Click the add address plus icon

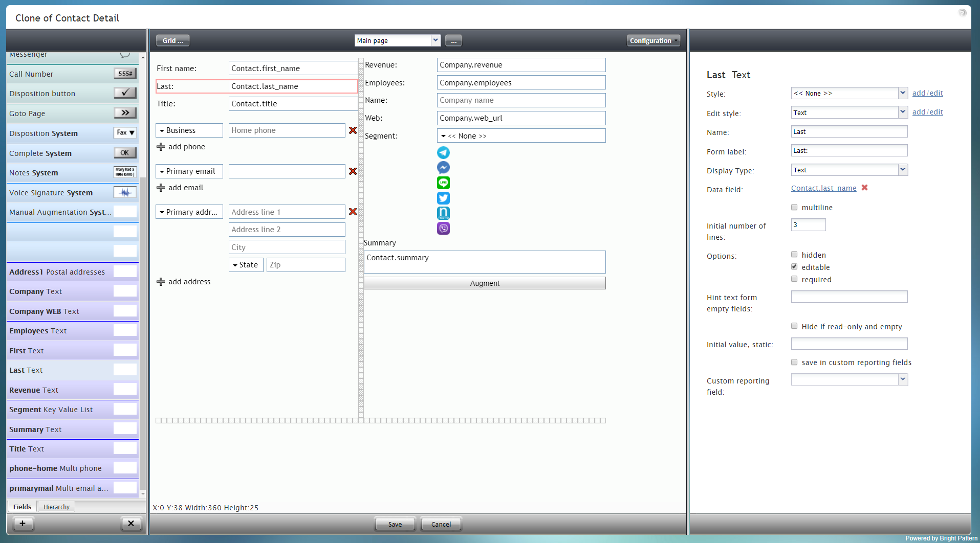[161, 282]
